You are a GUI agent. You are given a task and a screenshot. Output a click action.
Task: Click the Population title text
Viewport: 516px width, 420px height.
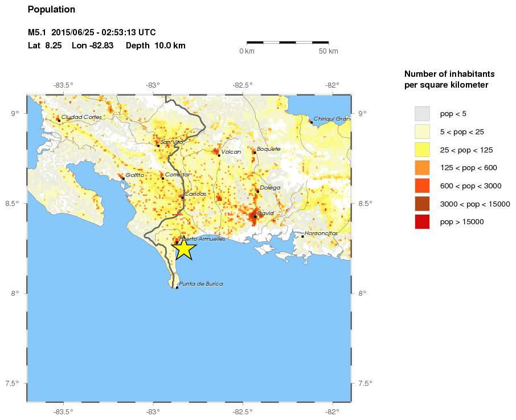coord(51,9)
